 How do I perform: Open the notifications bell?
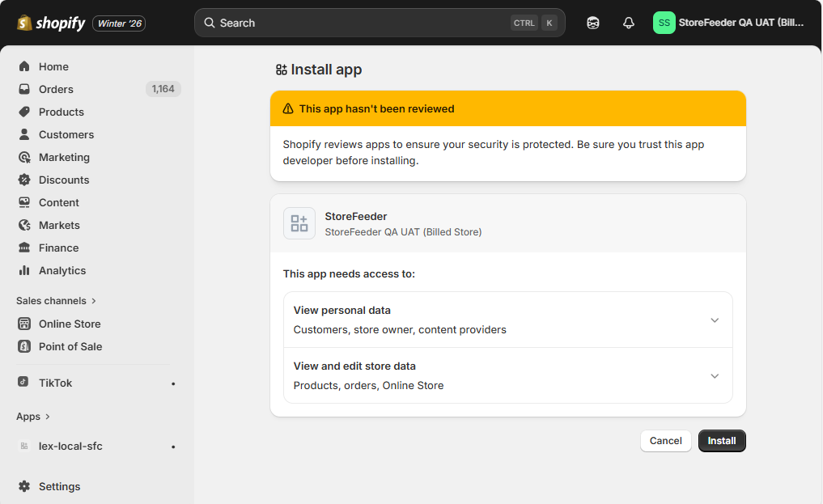(x=628, y=23)
